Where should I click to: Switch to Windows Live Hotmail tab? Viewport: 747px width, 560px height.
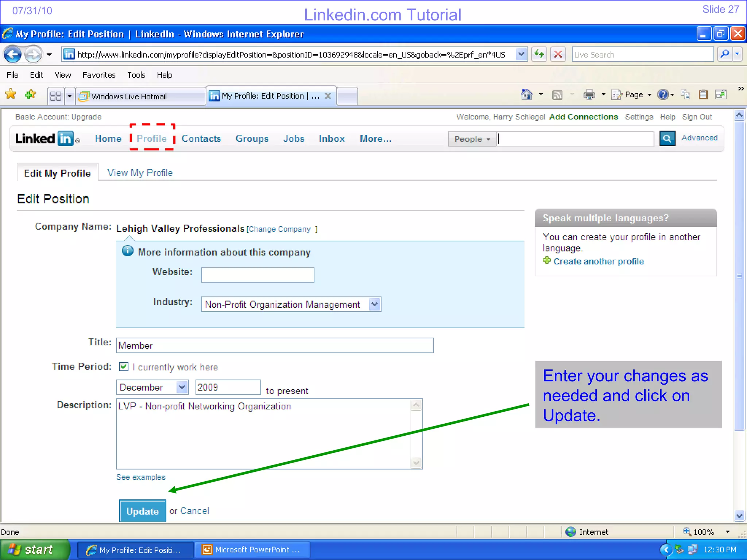(141, 96)
